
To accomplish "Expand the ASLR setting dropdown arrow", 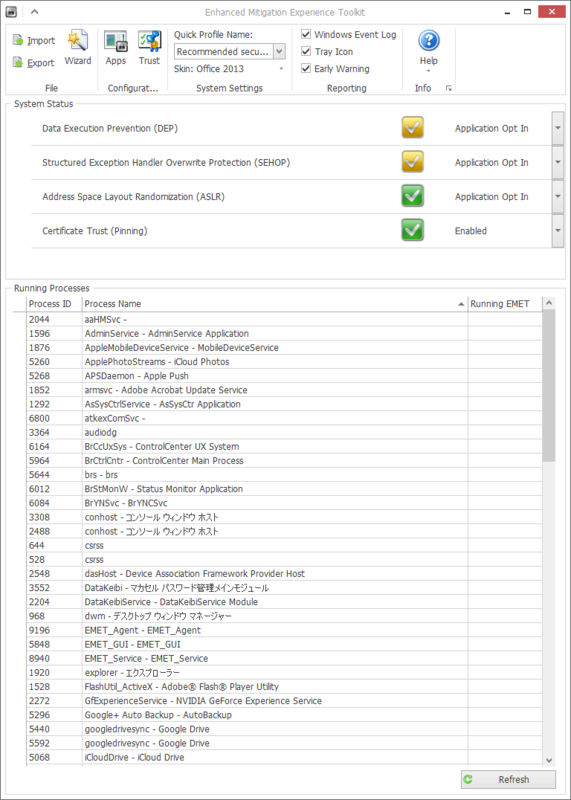I will pyautogui.click(x=557, y=196).
